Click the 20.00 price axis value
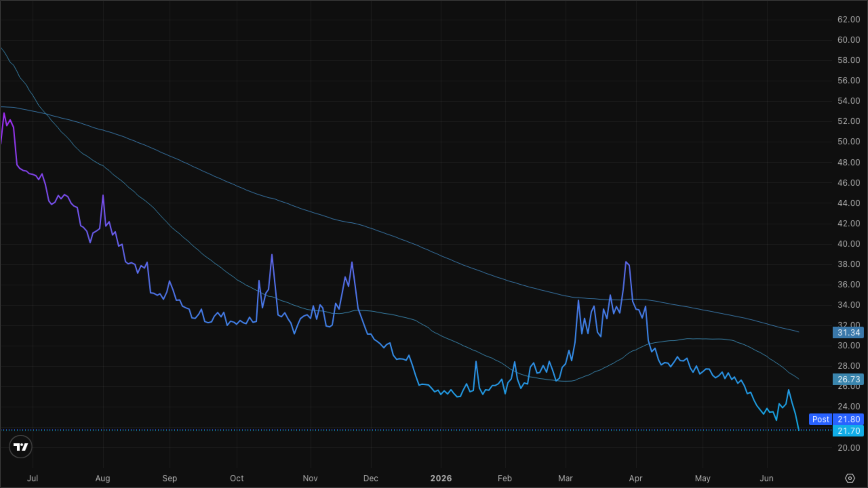Image resolution: width=868 pixels, height=488 pixels. point(849,448)
